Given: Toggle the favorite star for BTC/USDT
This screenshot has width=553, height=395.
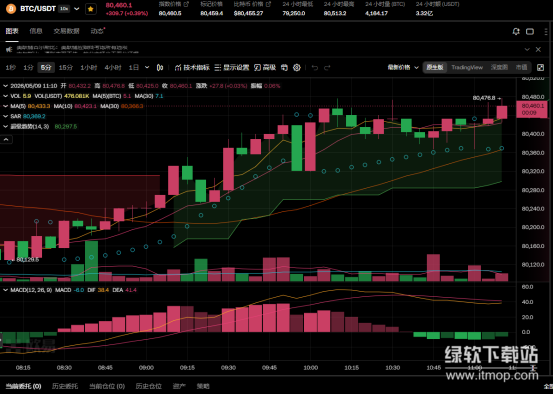Looking at the screenshot, I should pos(91,9).
